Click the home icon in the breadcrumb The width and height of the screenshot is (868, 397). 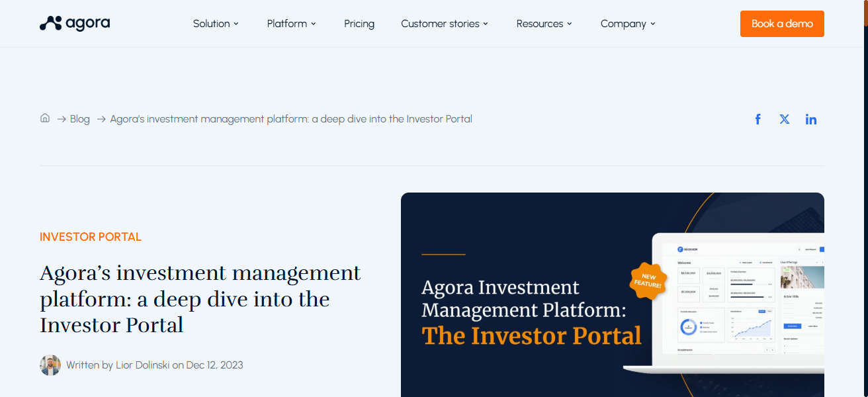coord(44,118)
